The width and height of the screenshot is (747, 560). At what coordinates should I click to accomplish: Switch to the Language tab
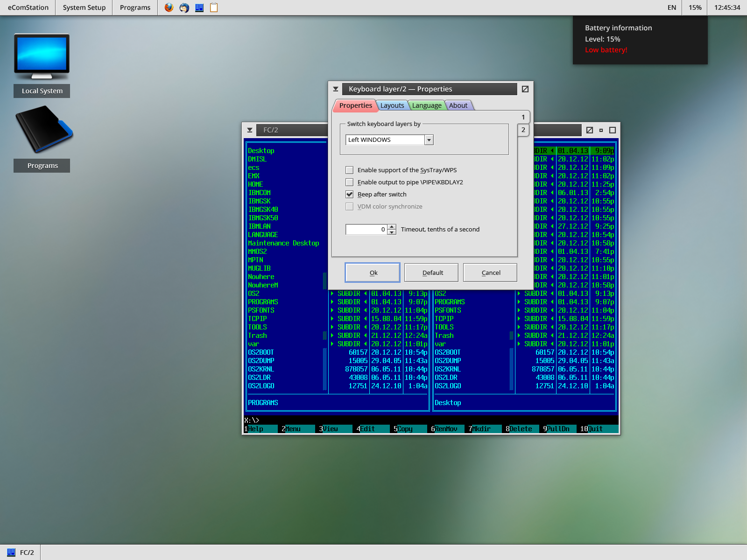click(x=427, y=105)
